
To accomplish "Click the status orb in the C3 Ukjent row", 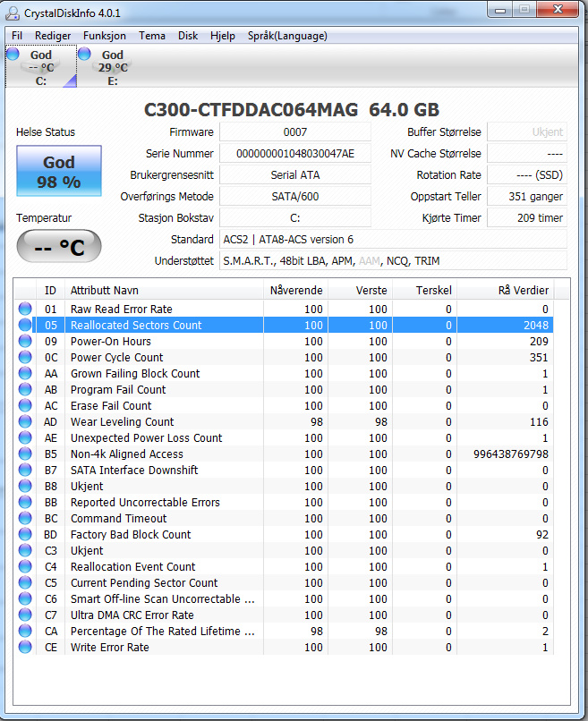I will [x=25, y=550].
